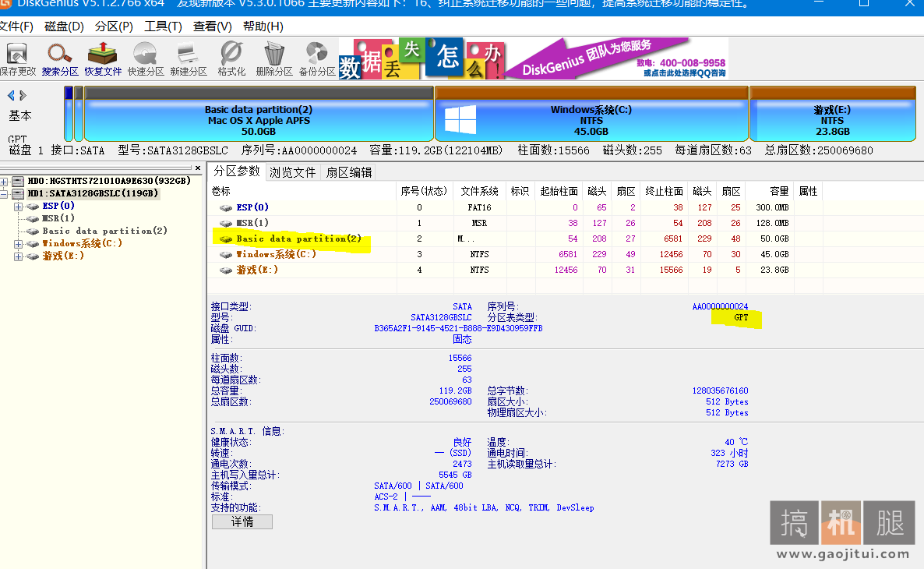Go to the next disk with the right arrow
The image size is (924, 569).
coord(23,96)
